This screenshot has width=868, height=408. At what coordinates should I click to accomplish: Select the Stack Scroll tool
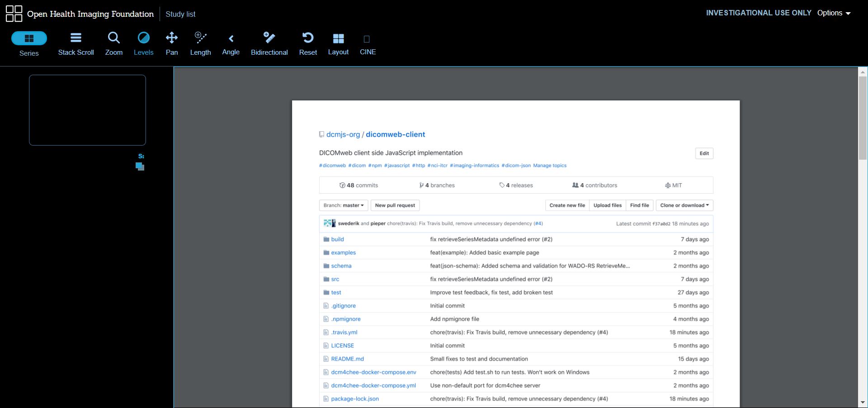click(76, 44)
